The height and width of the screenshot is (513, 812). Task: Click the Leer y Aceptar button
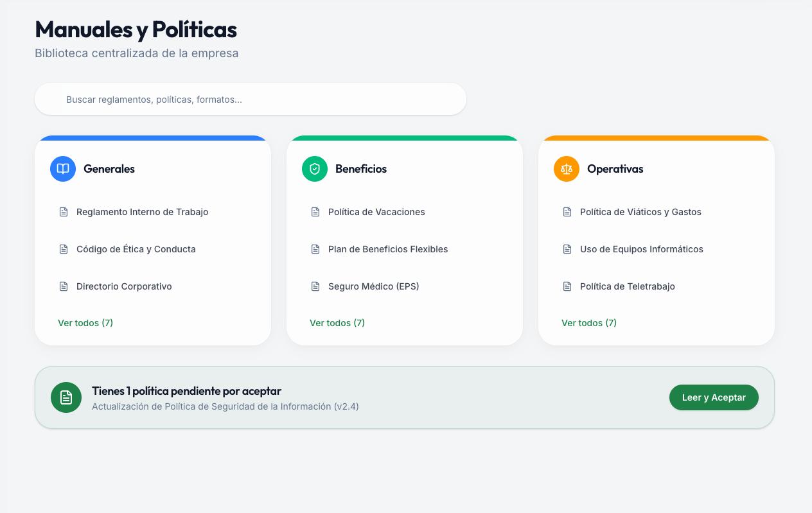[x=714, y=397]
